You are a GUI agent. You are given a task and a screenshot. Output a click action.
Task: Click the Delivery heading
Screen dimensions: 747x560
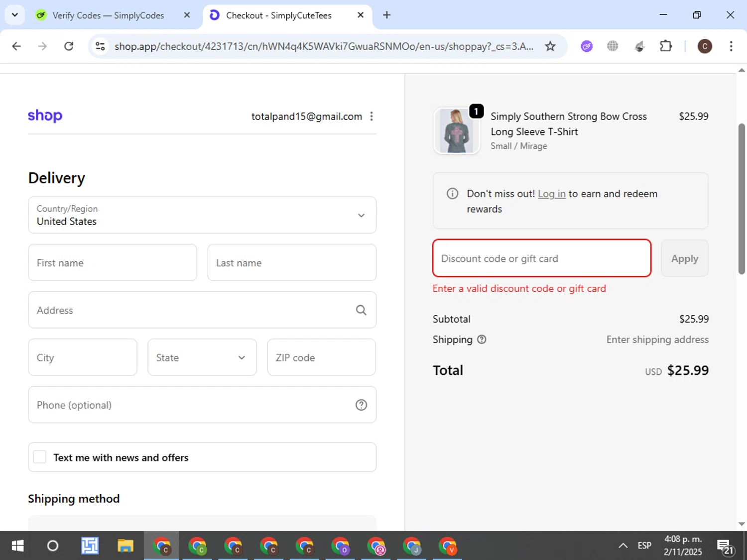[x=57, y=178]
